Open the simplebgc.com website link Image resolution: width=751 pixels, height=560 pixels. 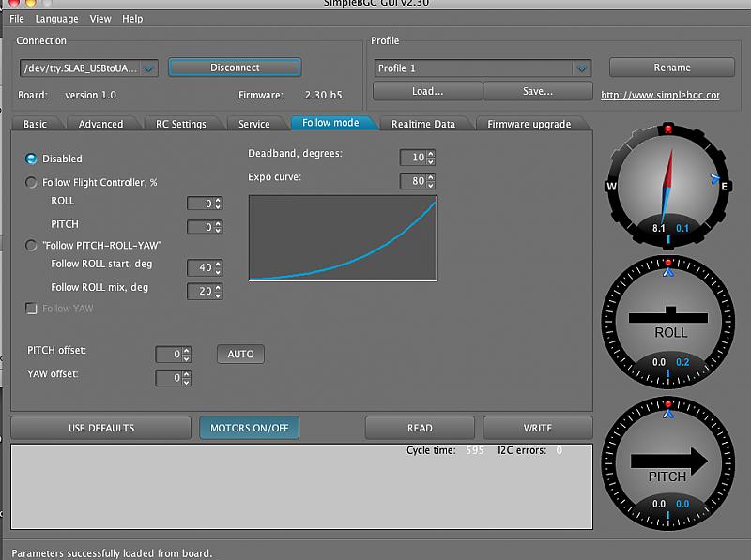[x=660, y=95]
